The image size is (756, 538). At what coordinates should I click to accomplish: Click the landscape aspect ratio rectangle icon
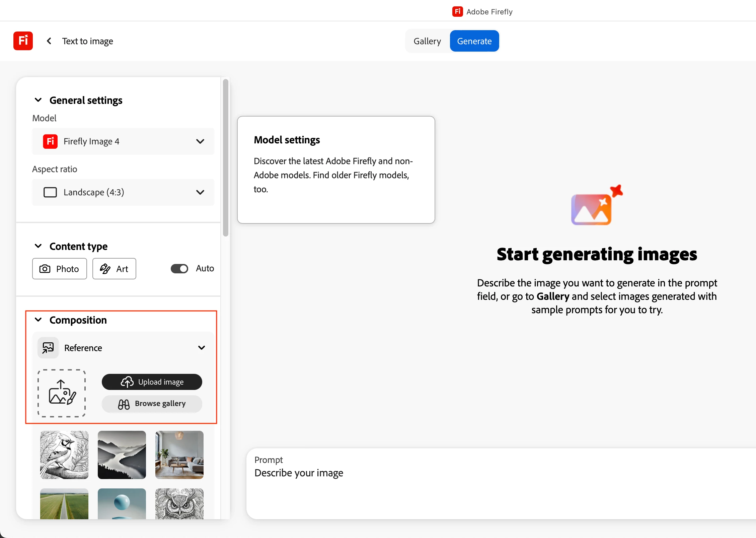coord(50,192)
